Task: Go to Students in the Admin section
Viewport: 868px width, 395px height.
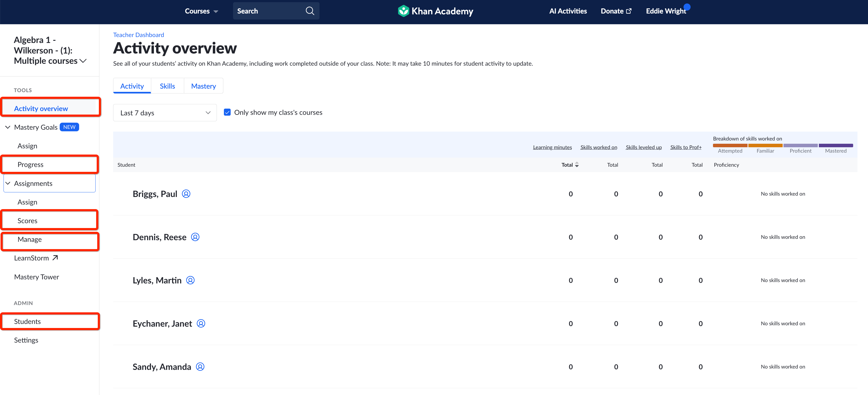Action: (x=27, y=321)
